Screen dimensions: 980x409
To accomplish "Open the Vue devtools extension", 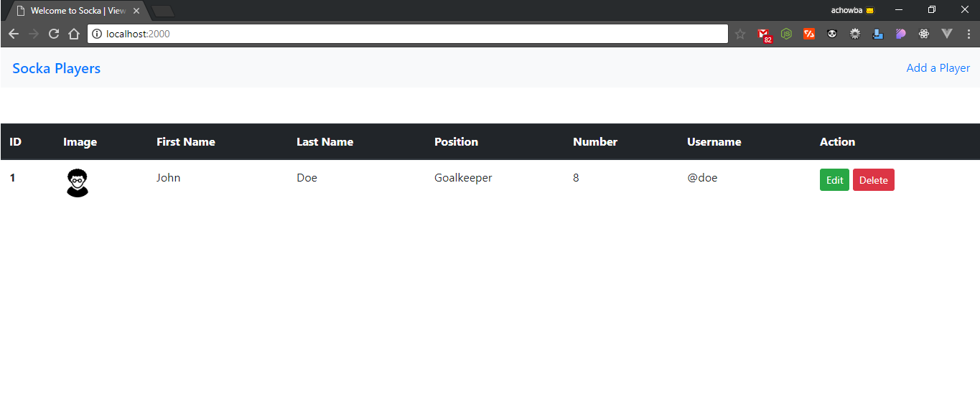I will (947, 34).
